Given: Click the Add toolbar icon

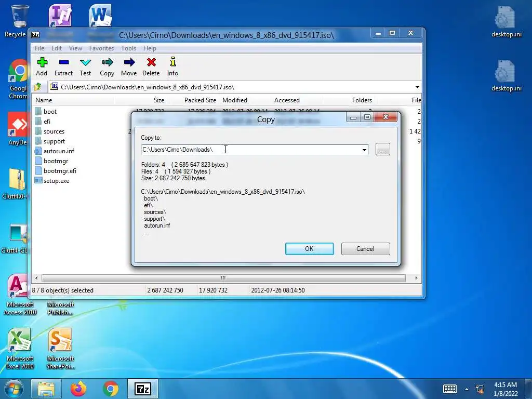Looking at the screenshot, I should pyautogui.click(x=42, y=62).
